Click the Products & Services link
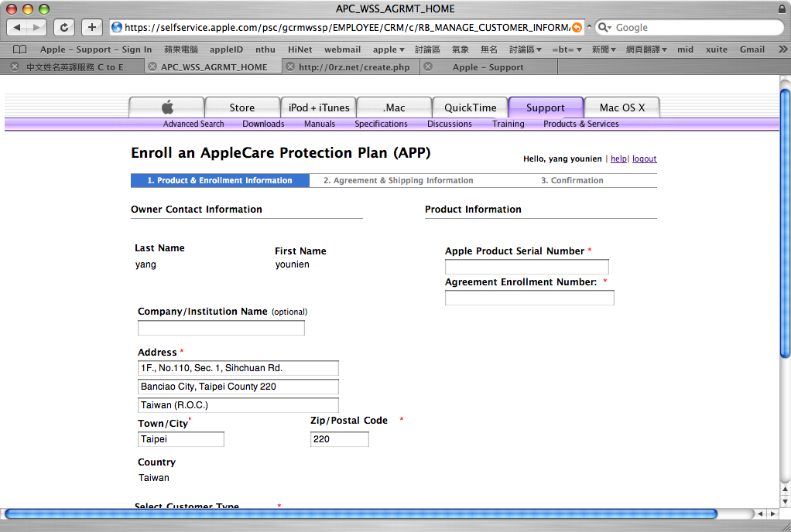Image resolution: width=791 pixels, height=532 pixels. tap(580, 124)
